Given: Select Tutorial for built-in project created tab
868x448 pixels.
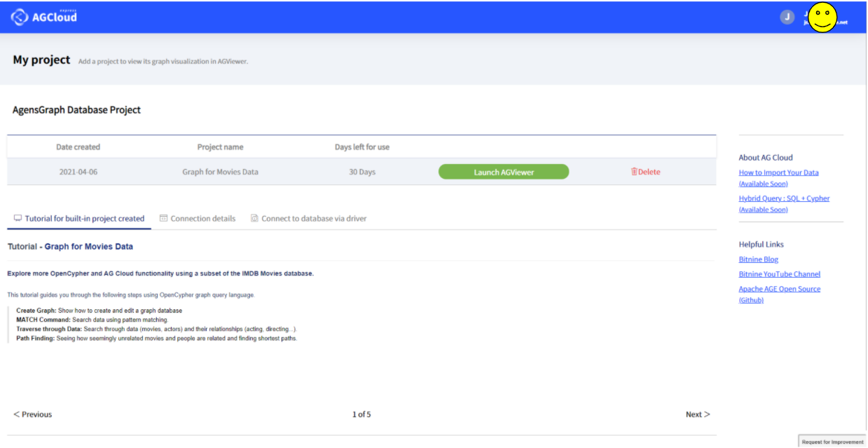Looking at the screenshot, I should click(x=79, y=219).
